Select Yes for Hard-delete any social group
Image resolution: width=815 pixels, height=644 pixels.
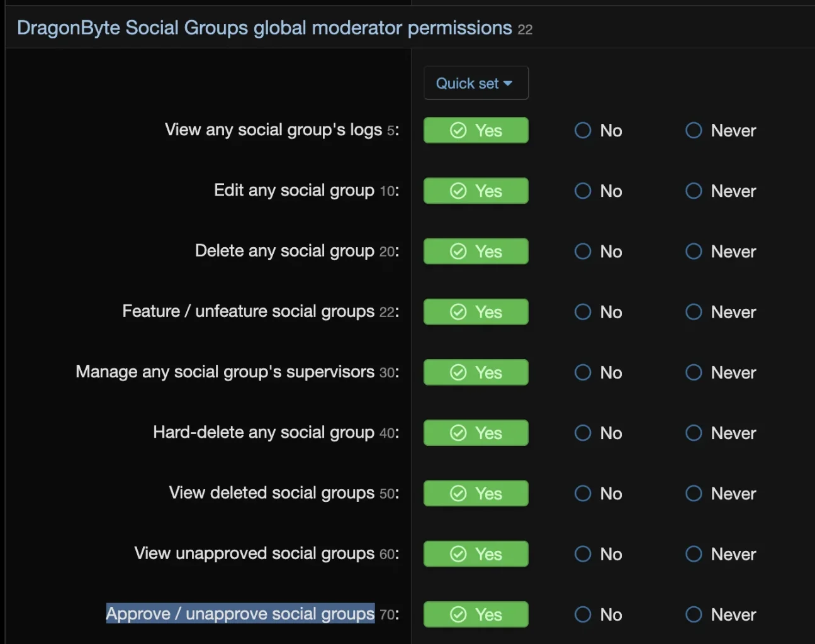[x=476, y=433]
